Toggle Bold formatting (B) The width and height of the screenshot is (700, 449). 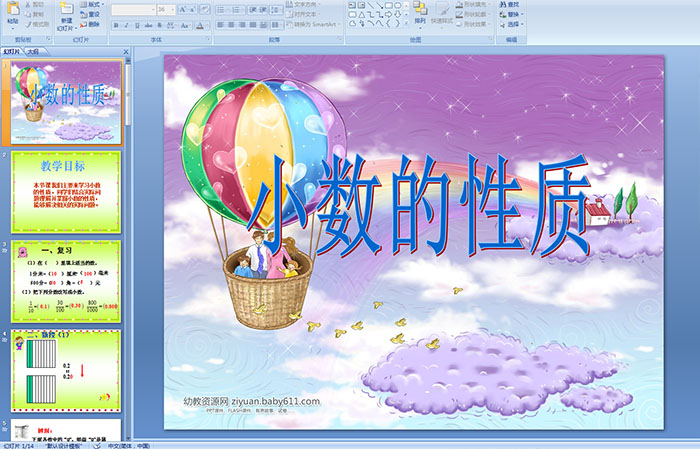[x=116, y=25]
